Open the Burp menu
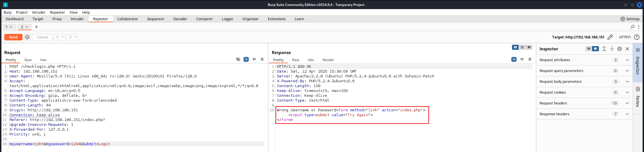This screenshot has width=644, height=152. (7, 12)
